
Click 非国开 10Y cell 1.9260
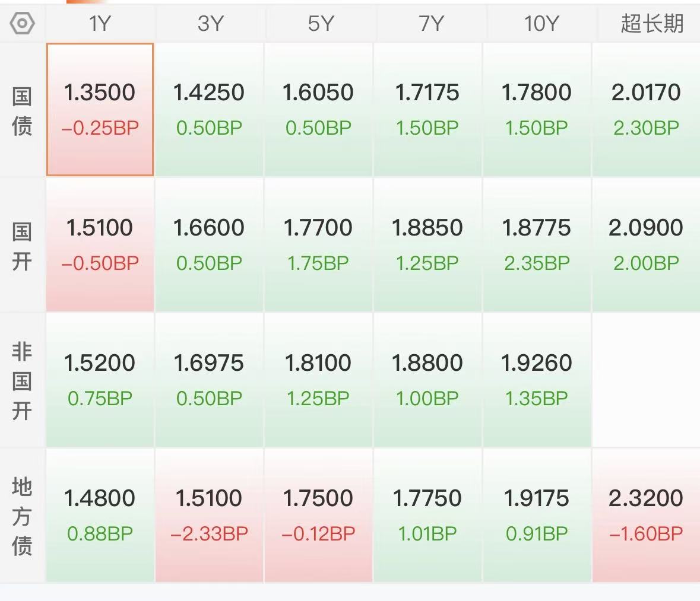[537, 380]
